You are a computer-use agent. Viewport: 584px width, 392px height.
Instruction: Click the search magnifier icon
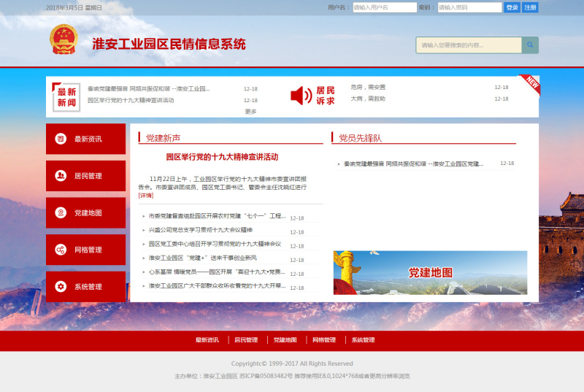tap(530, 45)
